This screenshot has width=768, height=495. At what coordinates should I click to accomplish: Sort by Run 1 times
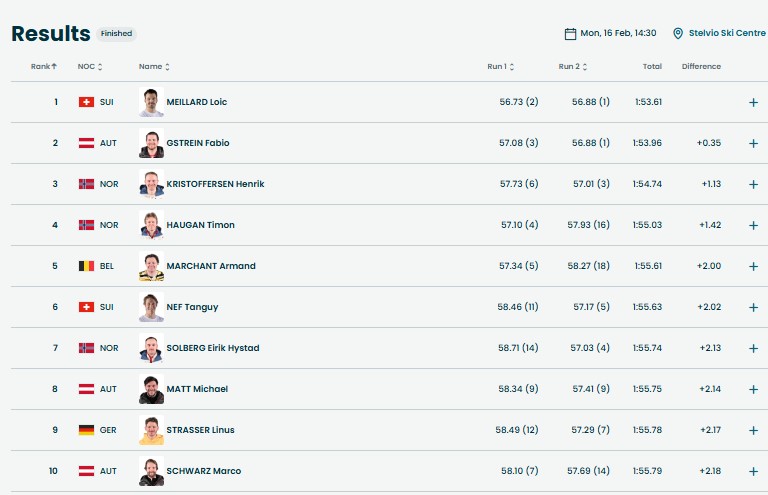pos(501,66)
